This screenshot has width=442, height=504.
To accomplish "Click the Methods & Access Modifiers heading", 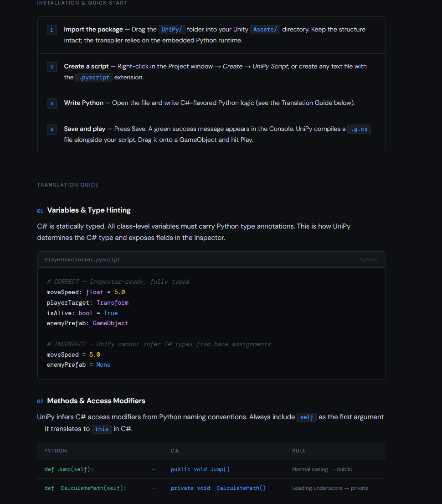I will (96, 401).
